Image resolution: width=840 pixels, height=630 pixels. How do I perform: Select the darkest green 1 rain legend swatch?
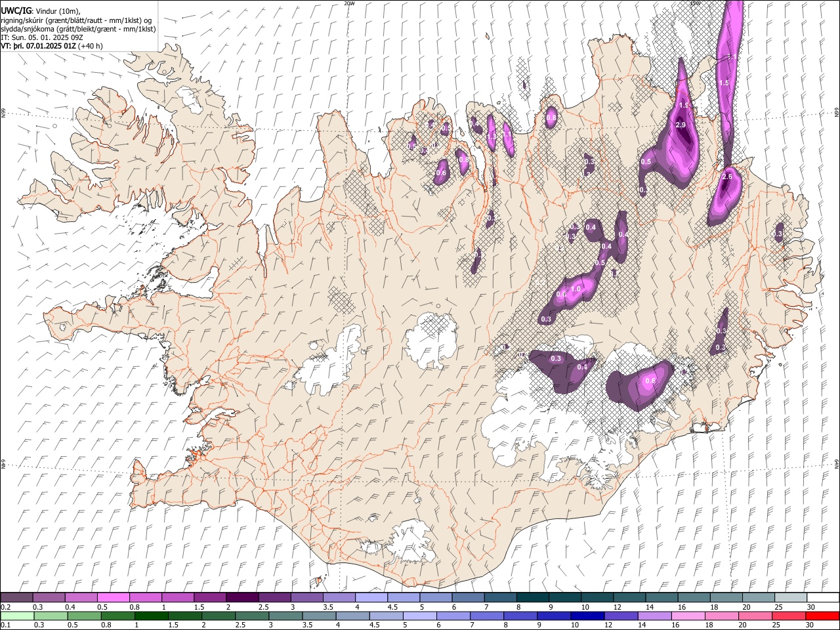(151, 616)
